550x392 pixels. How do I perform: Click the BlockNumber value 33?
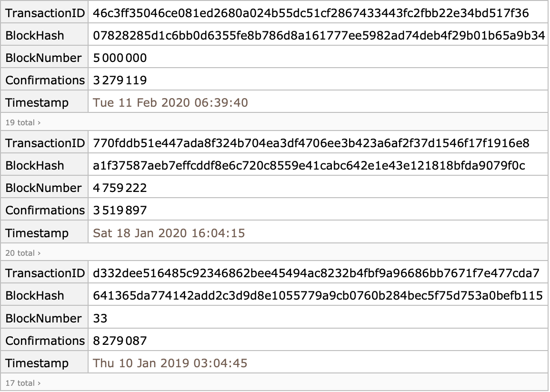click(100, 318)
